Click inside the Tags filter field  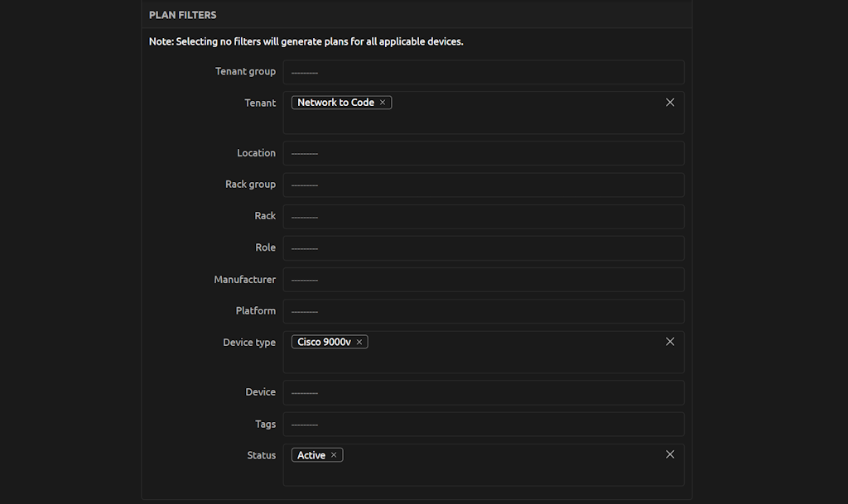(x=484, y=424)
